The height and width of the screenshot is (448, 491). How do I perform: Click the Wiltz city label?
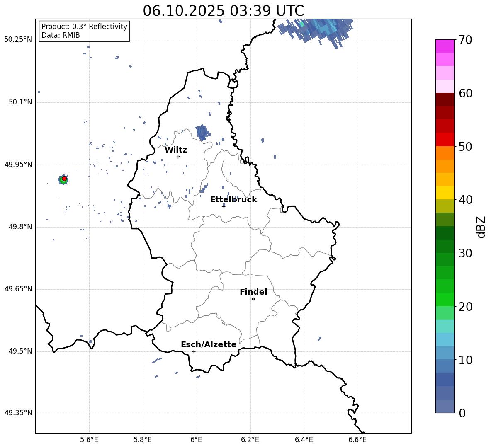(176, 150)
